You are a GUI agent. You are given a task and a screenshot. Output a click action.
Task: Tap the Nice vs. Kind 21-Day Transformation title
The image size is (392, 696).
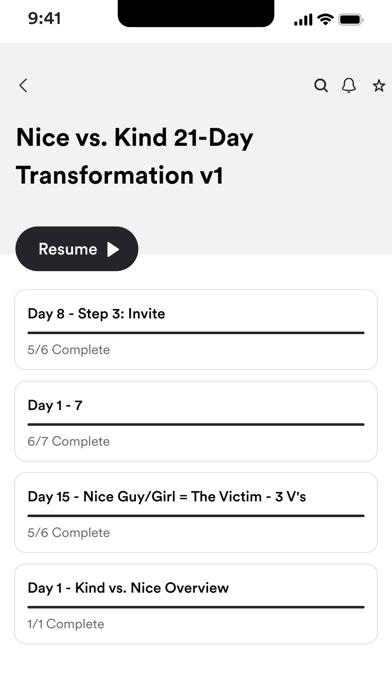point(135,156)
